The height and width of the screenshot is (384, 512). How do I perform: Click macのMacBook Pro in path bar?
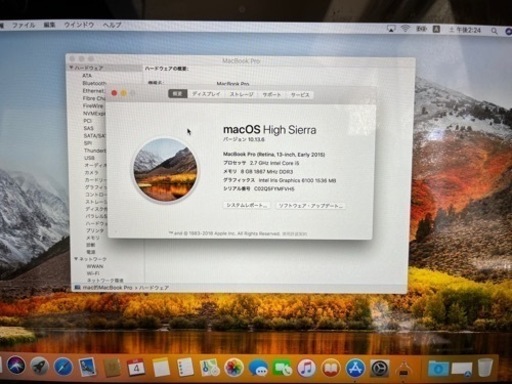point(107,287)
